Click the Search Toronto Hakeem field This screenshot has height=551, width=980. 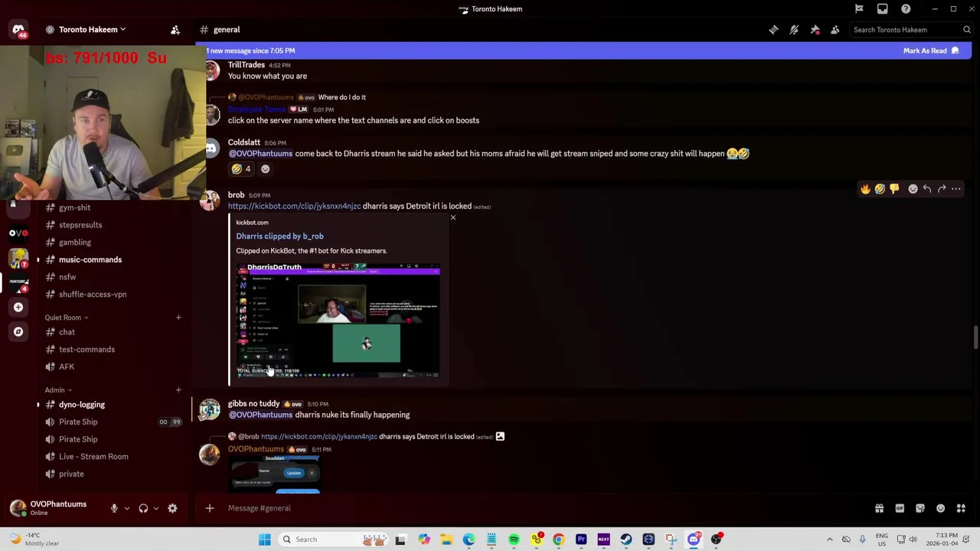point(911,30)
